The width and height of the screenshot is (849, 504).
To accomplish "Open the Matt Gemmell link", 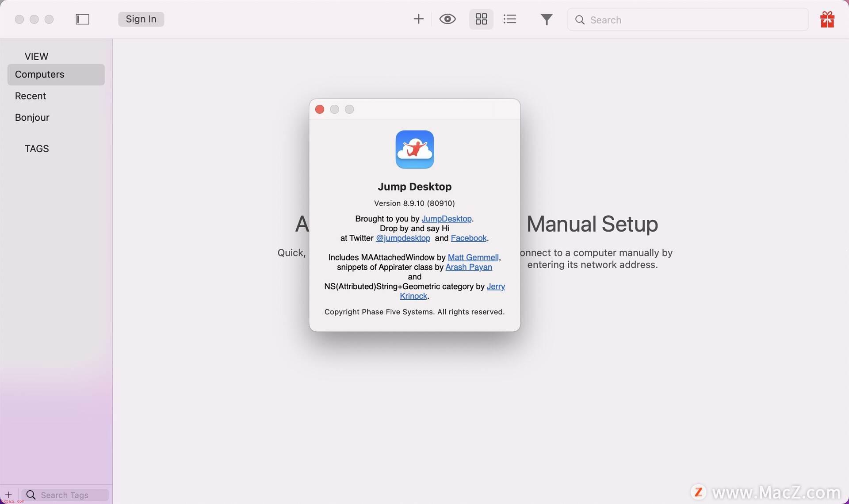I will [473, 257].
